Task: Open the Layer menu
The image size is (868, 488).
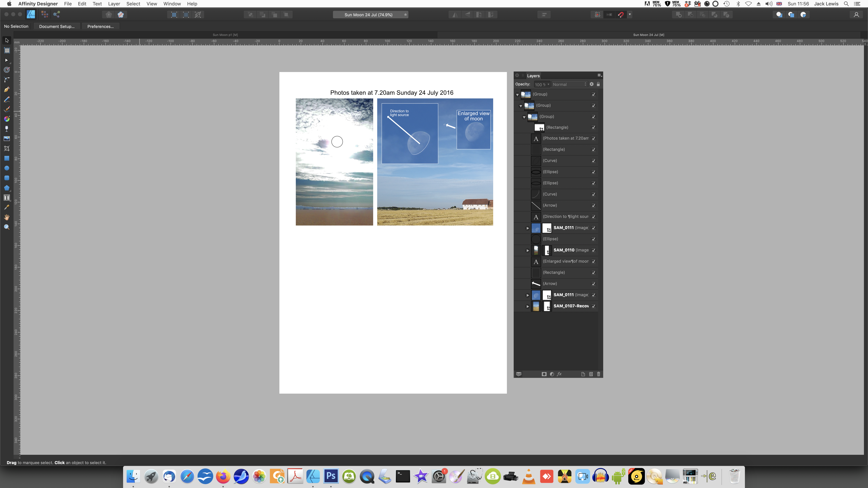Action: pyautogui.click(x=114, y=4)
